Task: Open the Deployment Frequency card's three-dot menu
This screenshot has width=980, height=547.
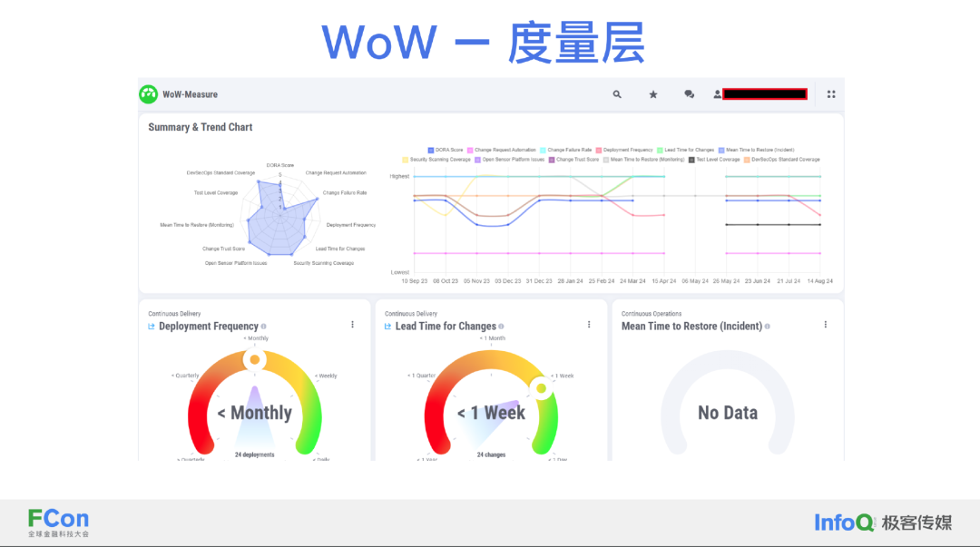Action: (x=352, y=325)
